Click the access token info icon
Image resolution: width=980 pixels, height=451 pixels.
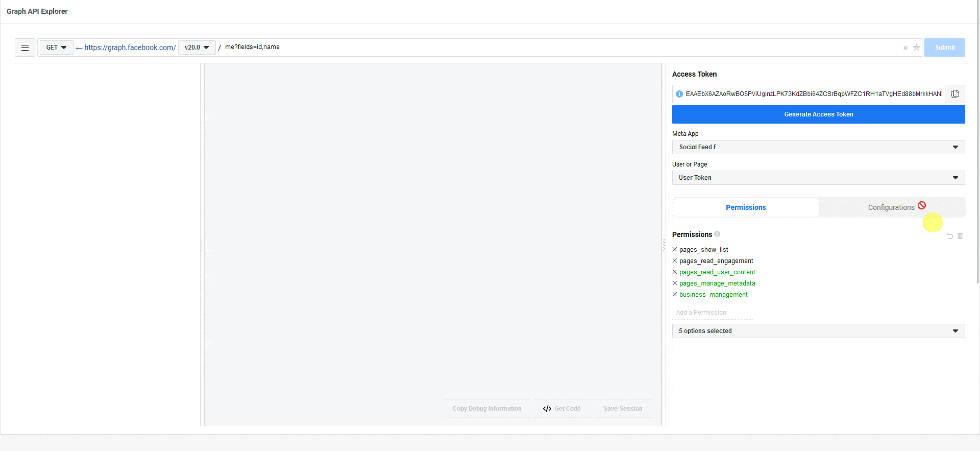(x=679, y=94)
